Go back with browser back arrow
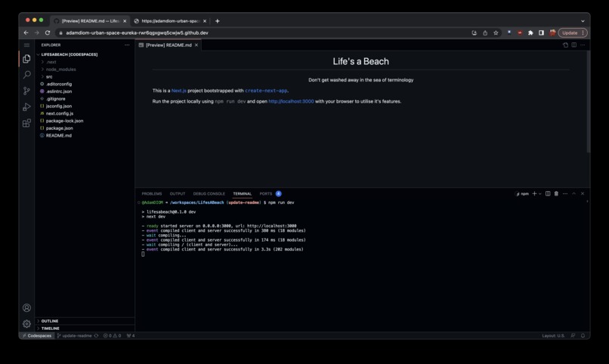 pyautogui.click(x=26, y=33)
